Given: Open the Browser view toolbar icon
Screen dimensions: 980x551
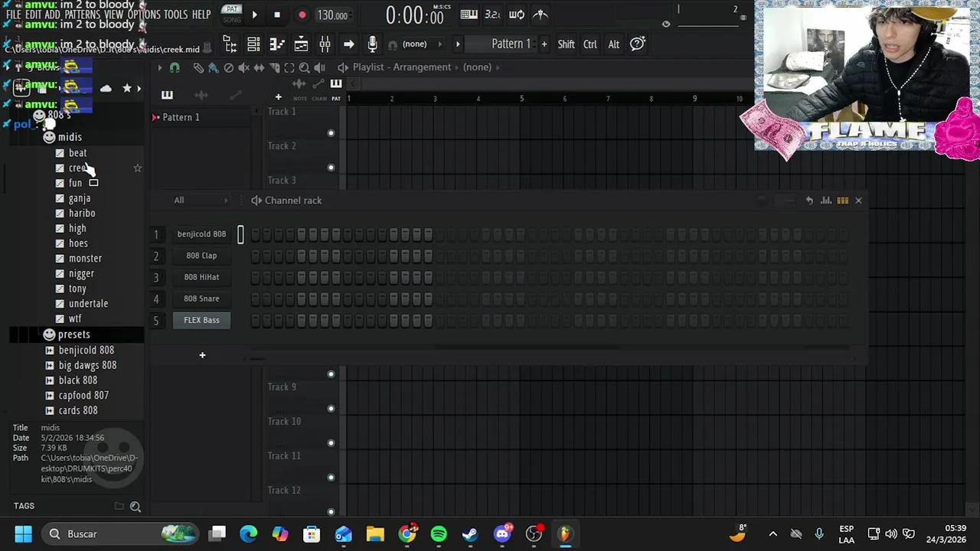Looking at the screenshot, I should (x=229, y=44).
